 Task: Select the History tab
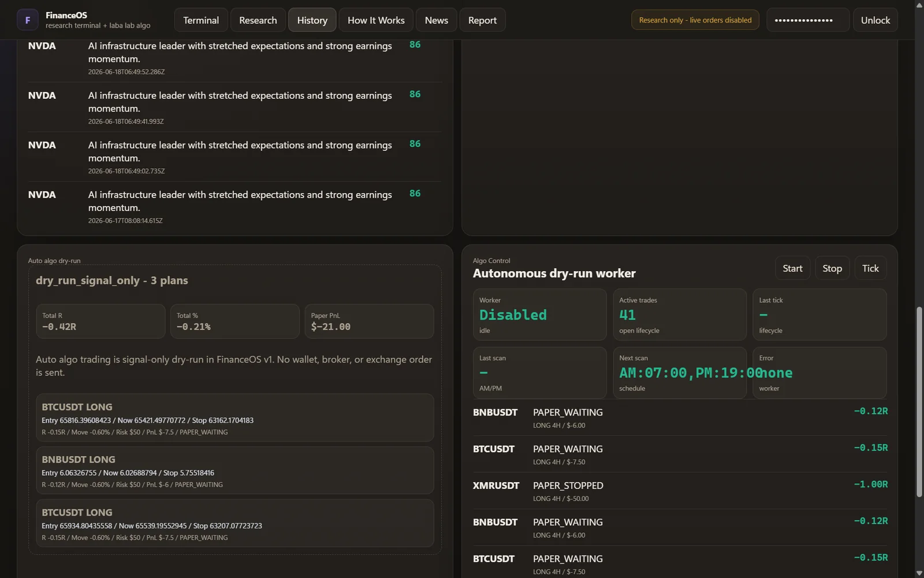pos(312,20)
